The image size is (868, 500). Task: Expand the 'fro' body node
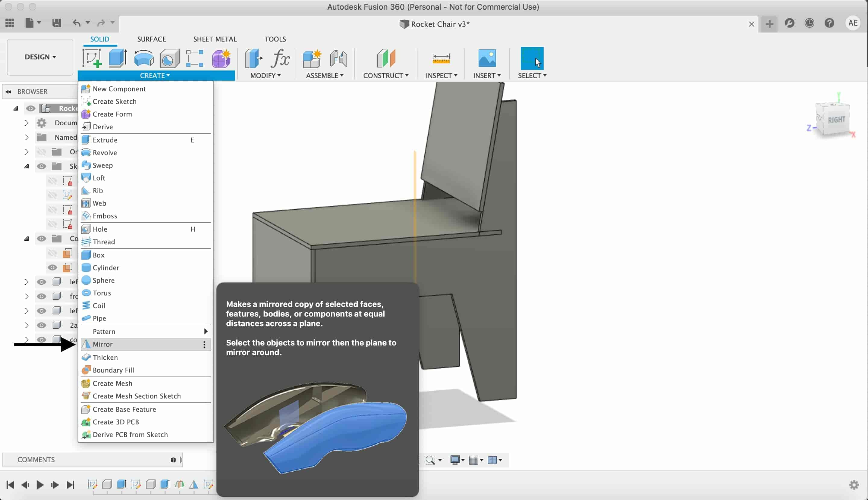coord(26,296)
